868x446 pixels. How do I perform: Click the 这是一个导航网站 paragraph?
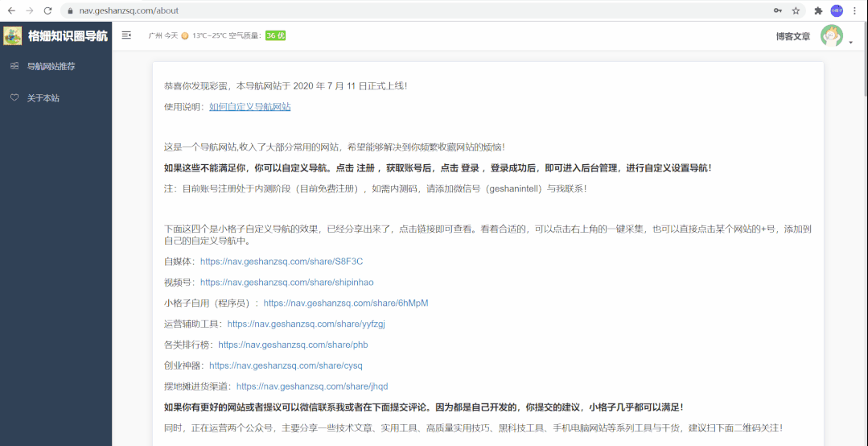point(335,147)
